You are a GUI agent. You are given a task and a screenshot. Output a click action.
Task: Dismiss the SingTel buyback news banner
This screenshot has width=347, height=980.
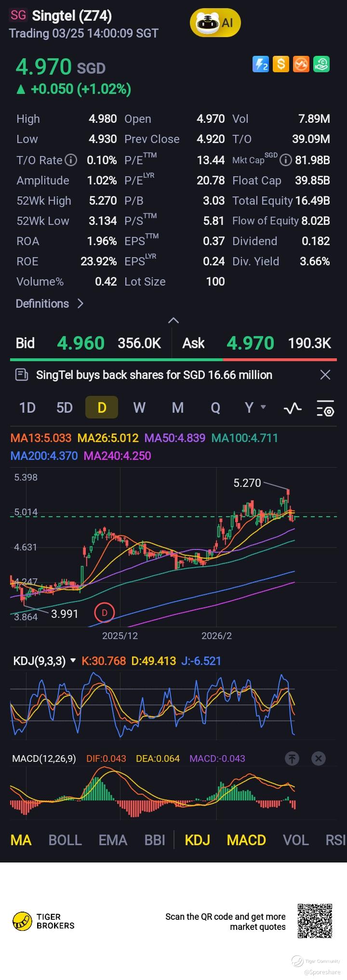point(325,375)
